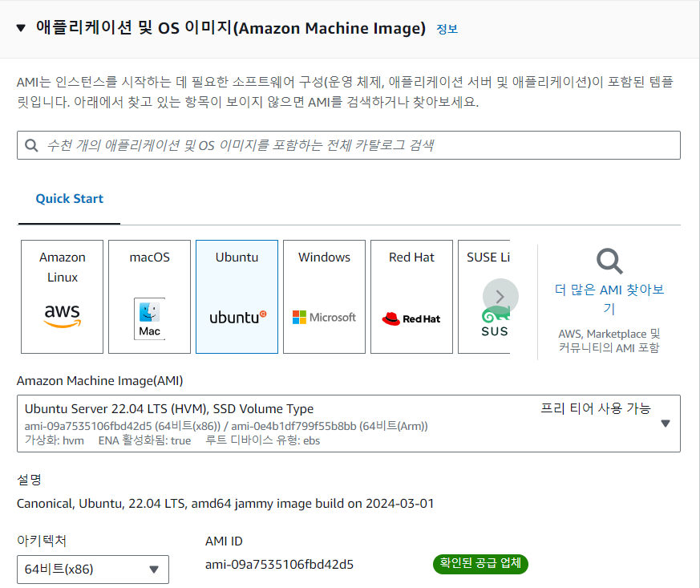Screen dimensions: 700x588
Task: Select the SUSE Linux AMI card
Action: [x=484, y=297]
